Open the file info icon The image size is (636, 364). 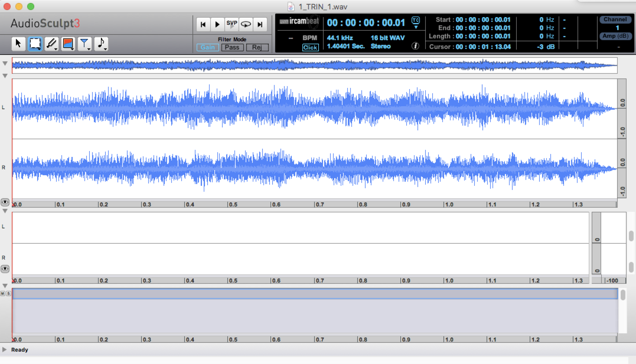[x=415, y=46]
